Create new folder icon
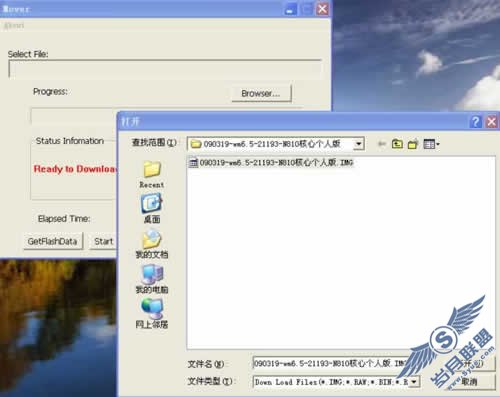This screenshot has height=397, width=500. (x=413, y=144)
